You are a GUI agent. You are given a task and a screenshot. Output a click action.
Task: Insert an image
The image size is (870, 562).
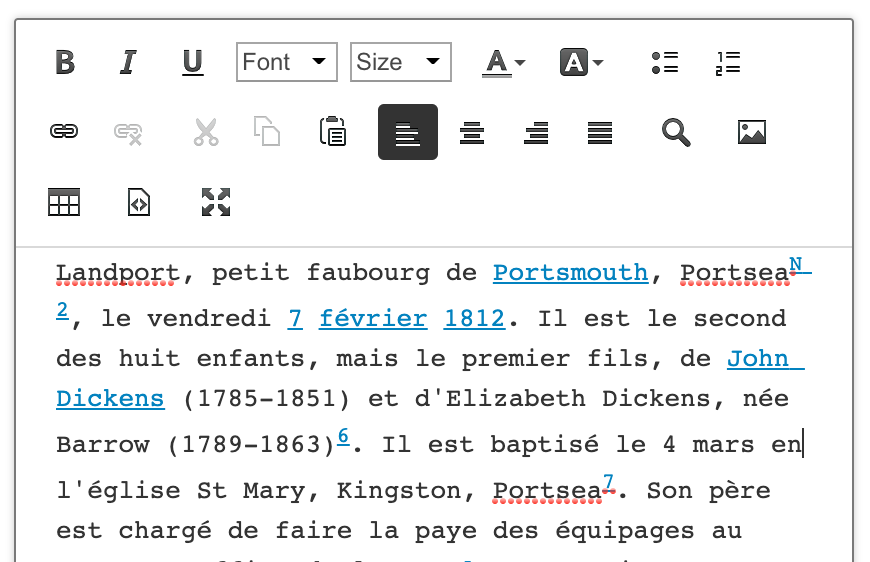point(752,132)
